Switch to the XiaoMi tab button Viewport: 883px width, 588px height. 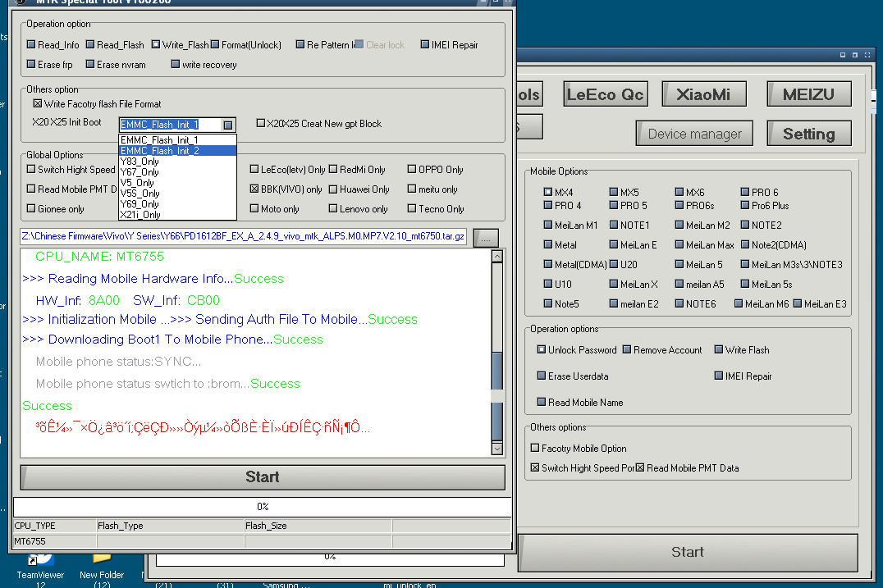click(703, 94)
